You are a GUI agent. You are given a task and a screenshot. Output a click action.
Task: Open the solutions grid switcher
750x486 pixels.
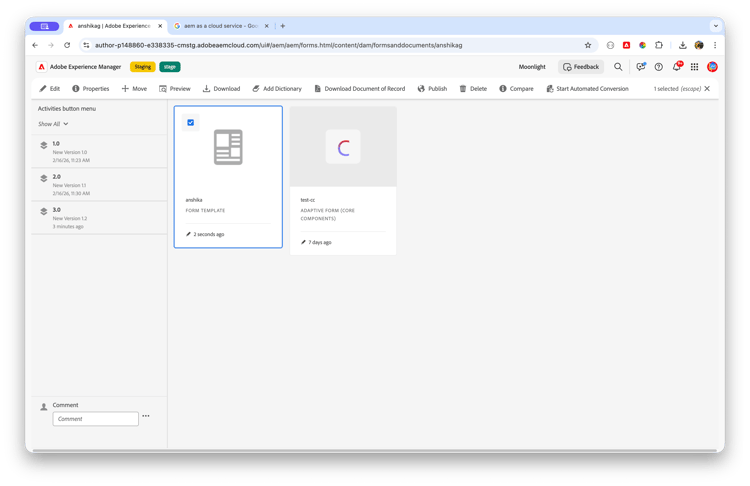(x=695, y=67)
